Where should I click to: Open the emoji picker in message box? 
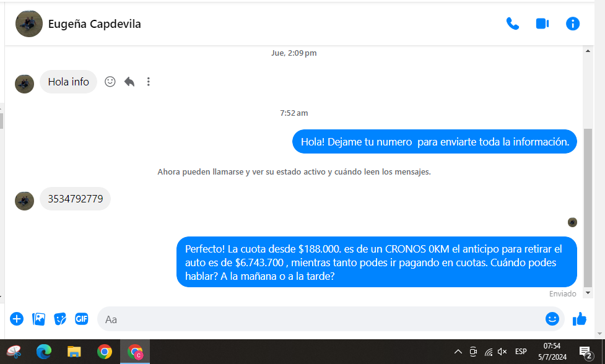point(552,319)
